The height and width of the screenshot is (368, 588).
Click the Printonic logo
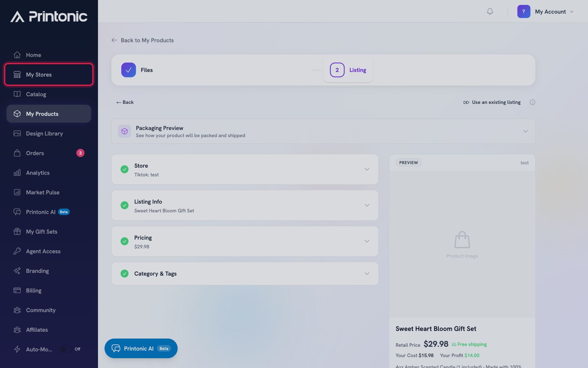point(49,16)
